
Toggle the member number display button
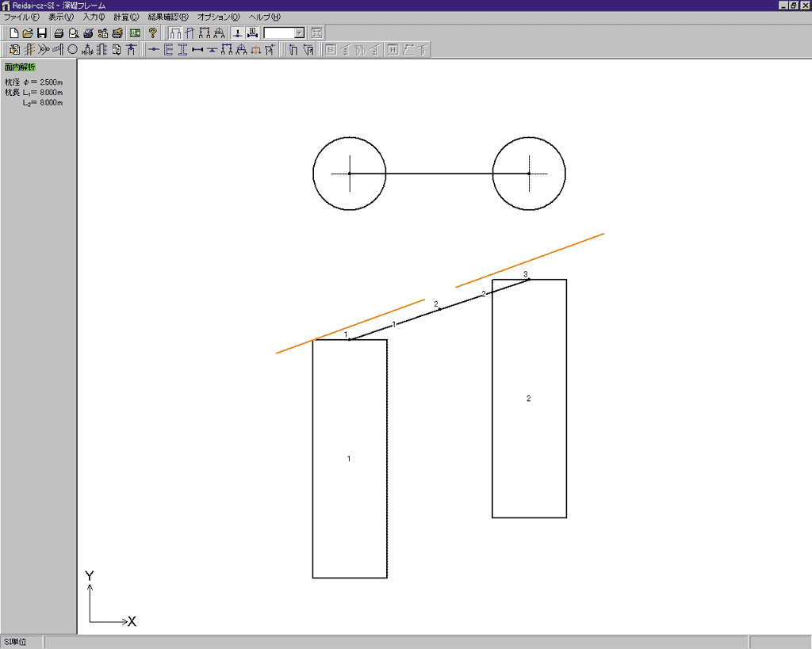[x=252, y=33]
